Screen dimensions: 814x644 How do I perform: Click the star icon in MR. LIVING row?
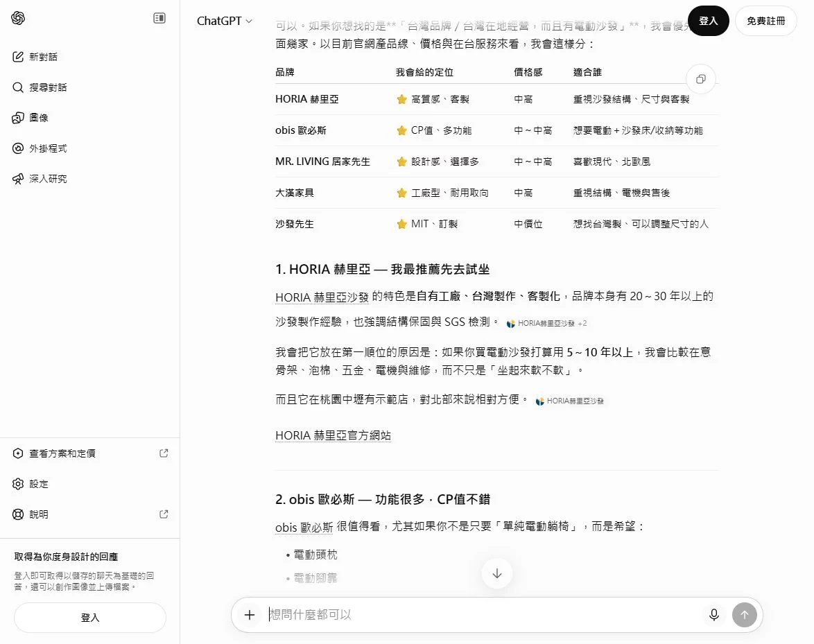[x=402, y=162]
